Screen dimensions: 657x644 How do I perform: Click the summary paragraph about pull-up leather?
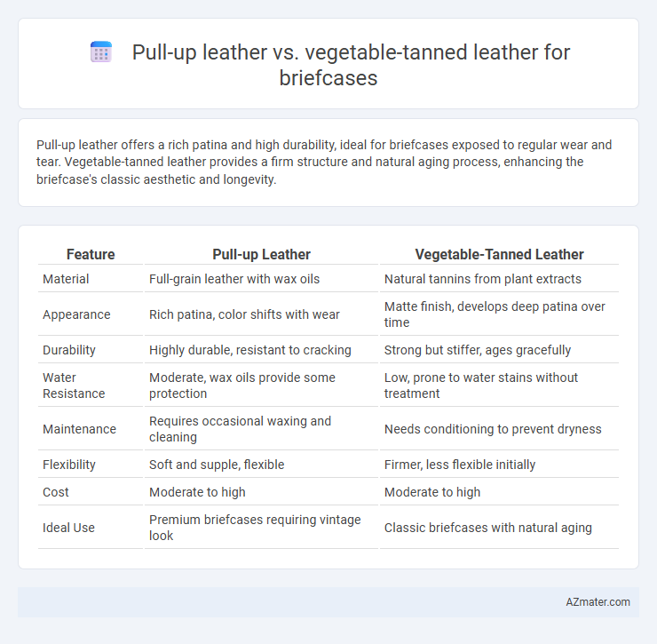(324, 162)
